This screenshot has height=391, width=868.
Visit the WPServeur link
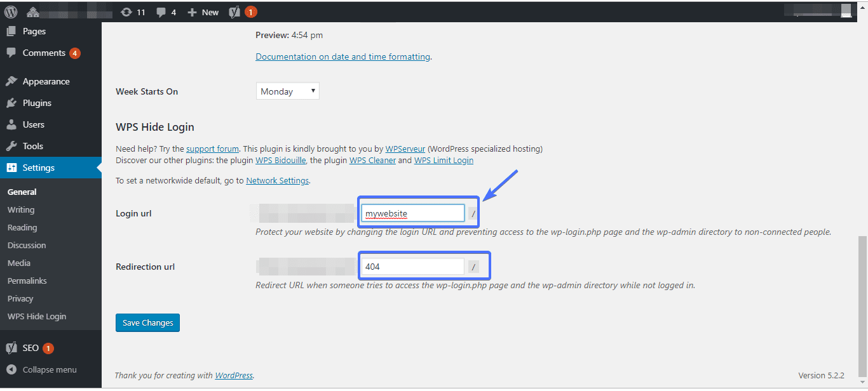[x=405, y=149]
